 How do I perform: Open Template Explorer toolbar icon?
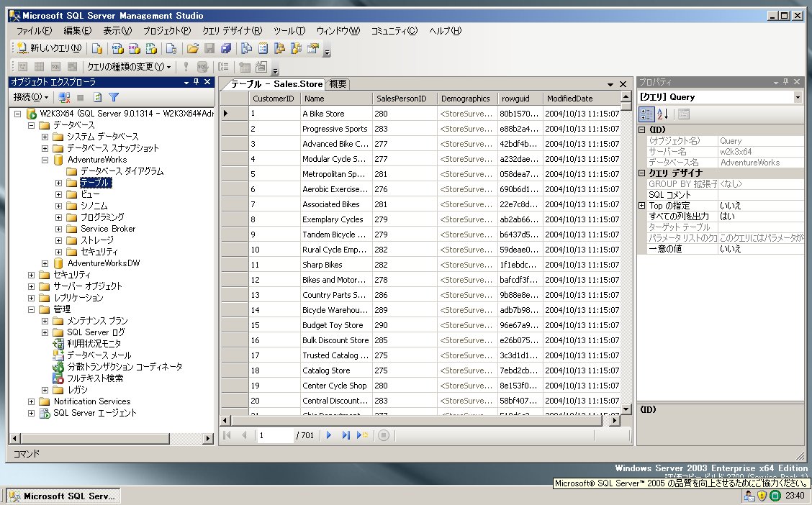tap(296, 48)
